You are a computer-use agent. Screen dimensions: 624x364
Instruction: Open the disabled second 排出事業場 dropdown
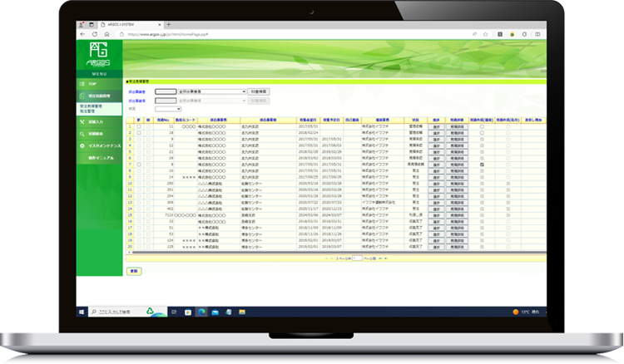click(211, 100)
